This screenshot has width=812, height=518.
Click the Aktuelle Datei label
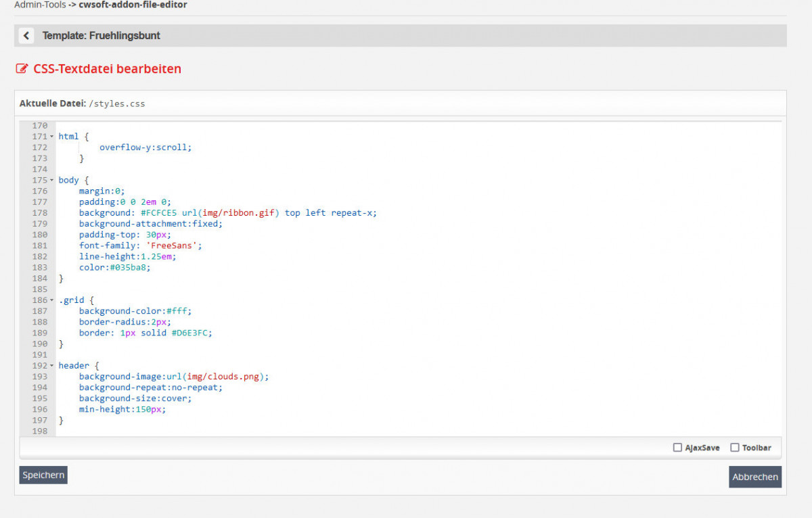point(52,103)
